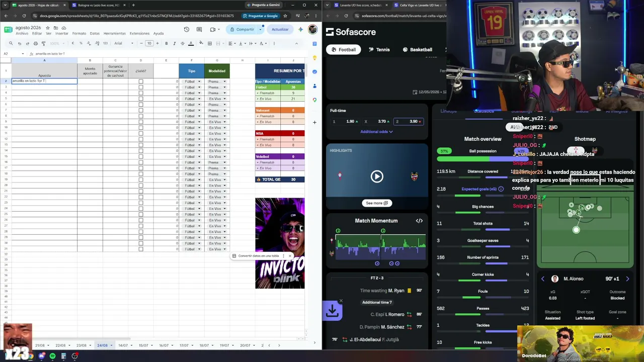The width and height of the screenshot is (644, 362).
Task: Open the borders tool in toolbar
Action: (x=210, y=43)
